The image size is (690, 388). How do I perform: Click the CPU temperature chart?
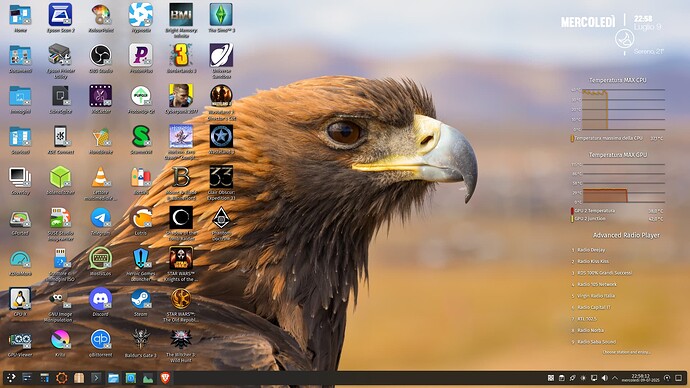[x=618, y=109]
